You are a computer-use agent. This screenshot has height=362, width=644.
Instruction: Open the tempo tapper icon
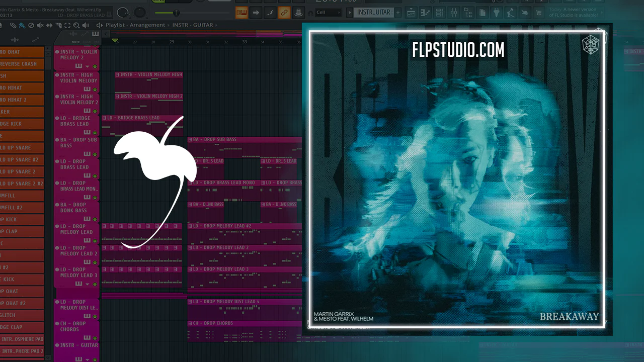511,13
